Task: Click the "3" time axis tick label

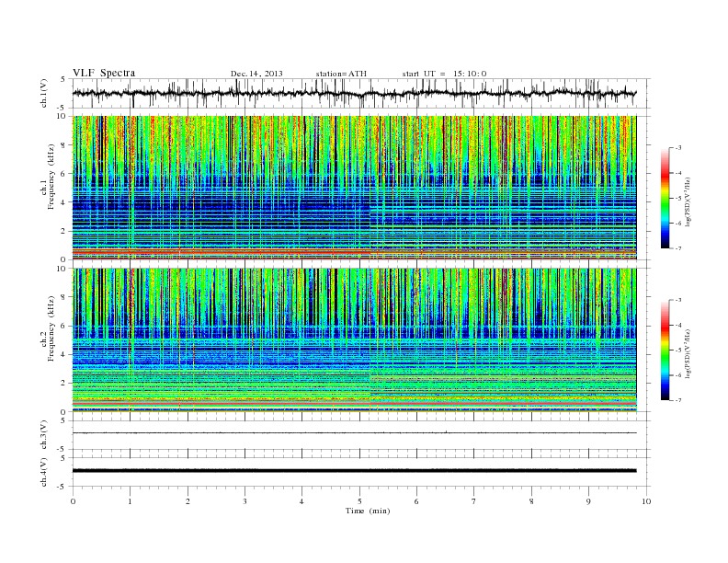Action: click(245, 501)
